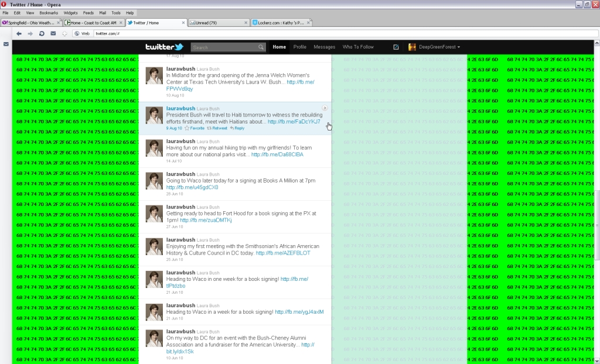
Task: Open the avatar on the Books A Million tweet
Action: click(154, 181)
